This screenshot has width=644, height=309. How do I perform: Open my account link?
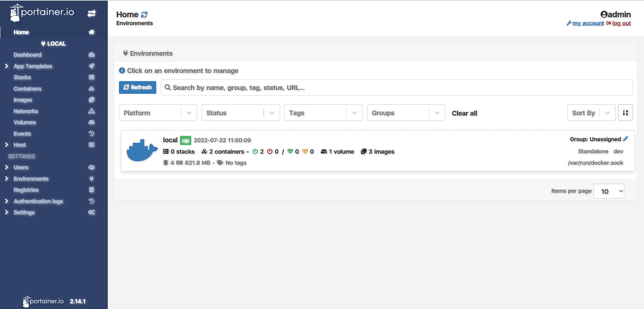tap(588, 23)
